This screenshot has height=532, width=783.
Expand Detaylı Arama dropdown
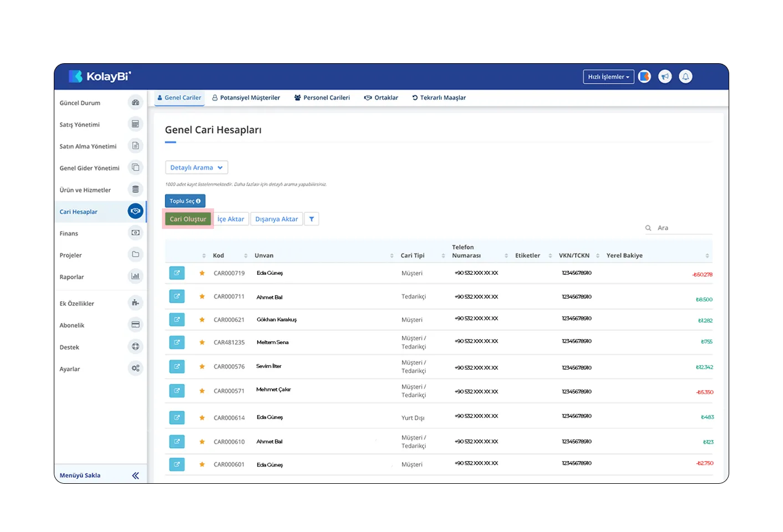pyautogui.click(x=196, y=167)
